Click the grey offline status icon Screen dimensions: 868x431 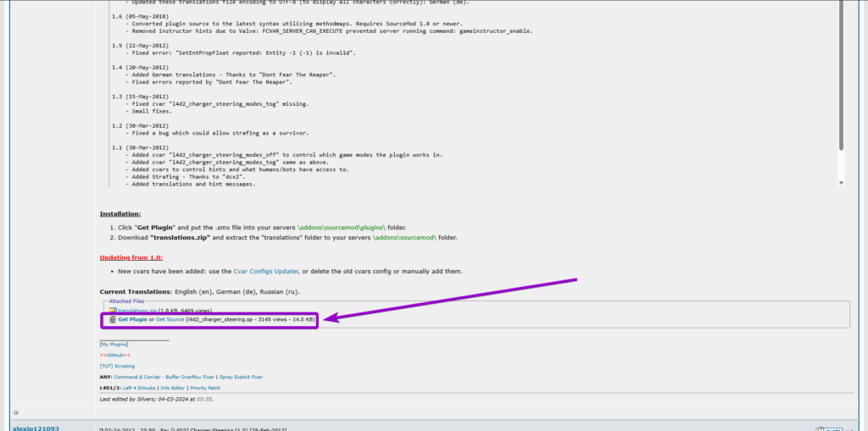click(x=16, y=412)
